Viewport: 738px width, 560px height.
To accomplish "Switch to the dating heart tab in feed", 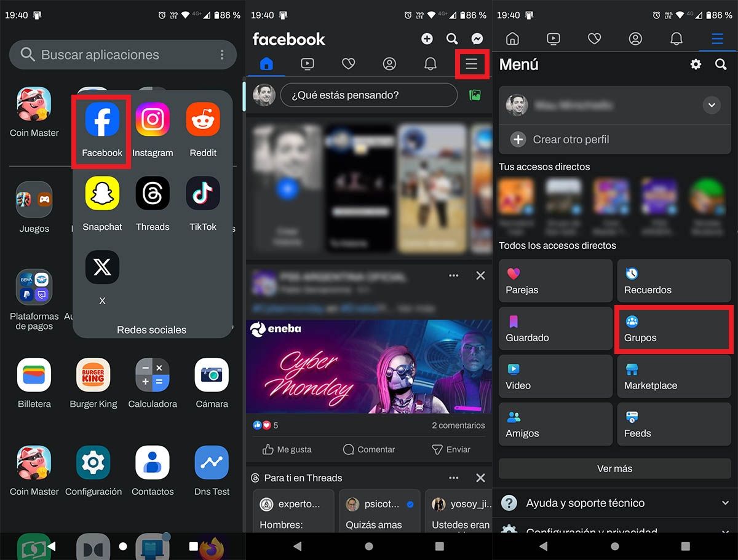I will [349, 64].
